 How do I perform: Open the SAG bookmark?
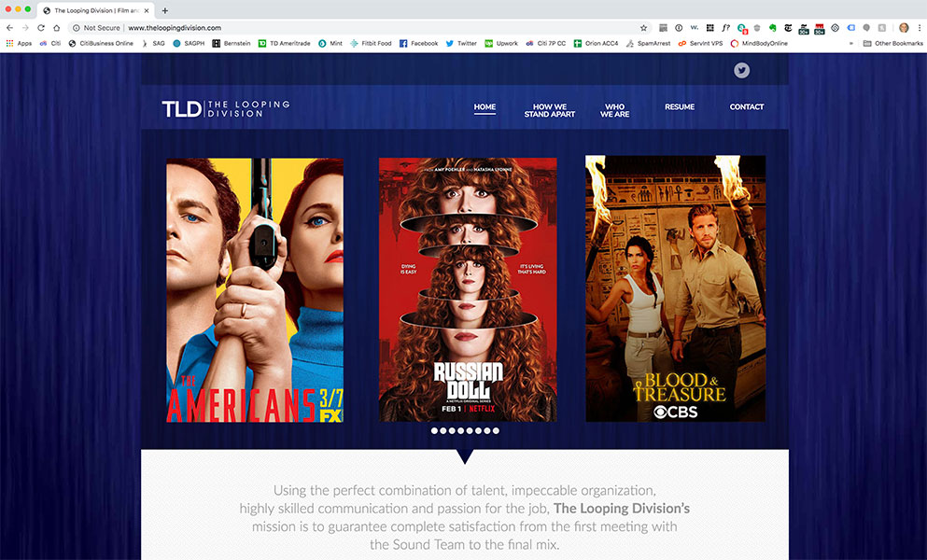(153, 43)
